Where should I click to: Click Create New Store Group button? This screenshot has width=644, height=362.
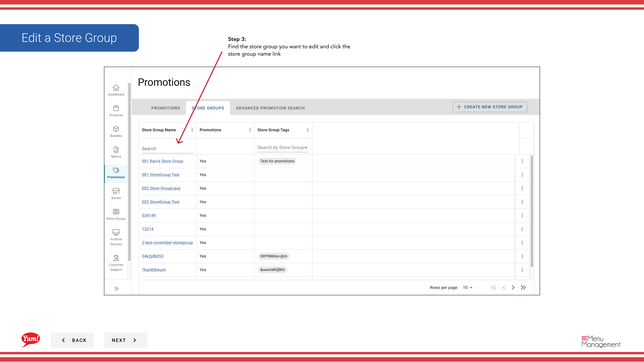(x=490, y=107)
